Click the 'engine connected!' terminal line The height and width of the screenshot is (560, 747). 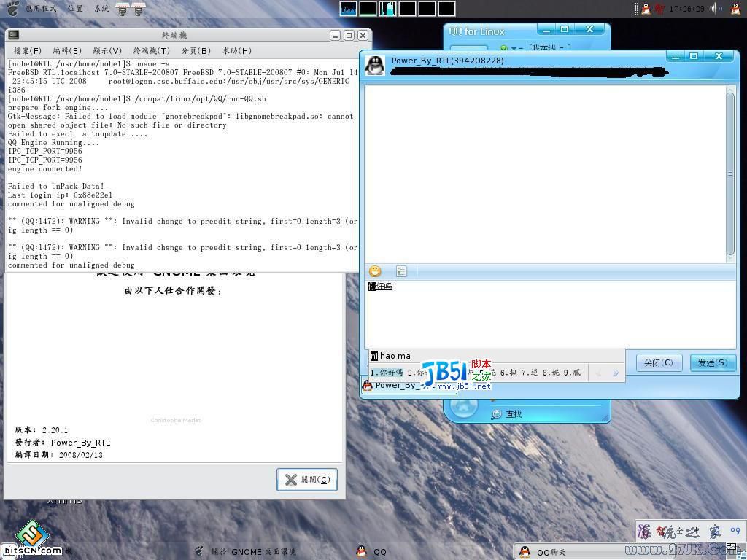coord(44,169)
